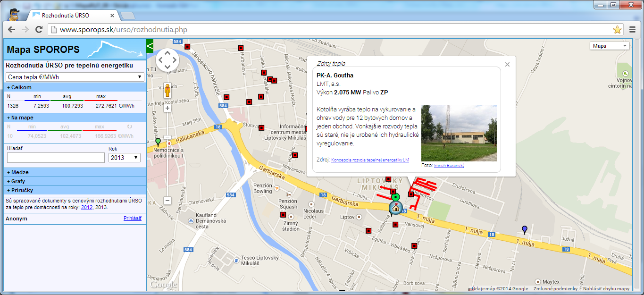This screenshot has width=644, height=295.
Task: Click the red square marker next to Penzión Squash
Action: pyautogui.click(x=283, y=215)
